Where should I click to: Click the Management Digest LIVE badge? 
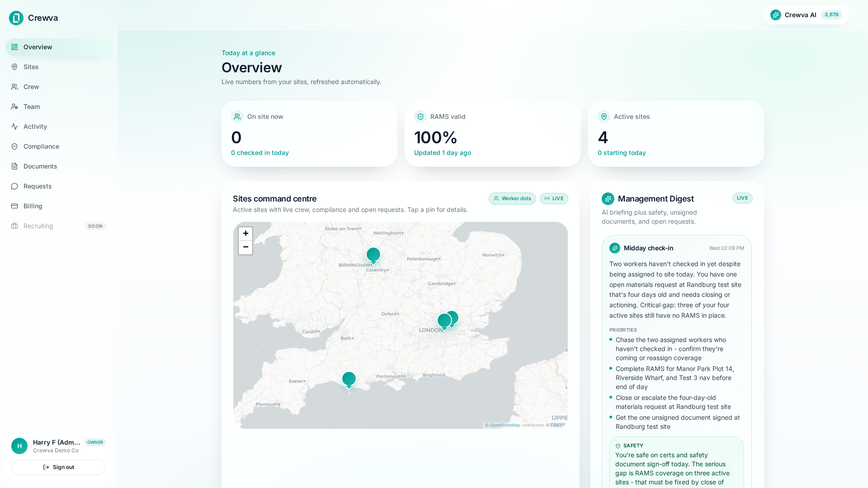(742, 198)
